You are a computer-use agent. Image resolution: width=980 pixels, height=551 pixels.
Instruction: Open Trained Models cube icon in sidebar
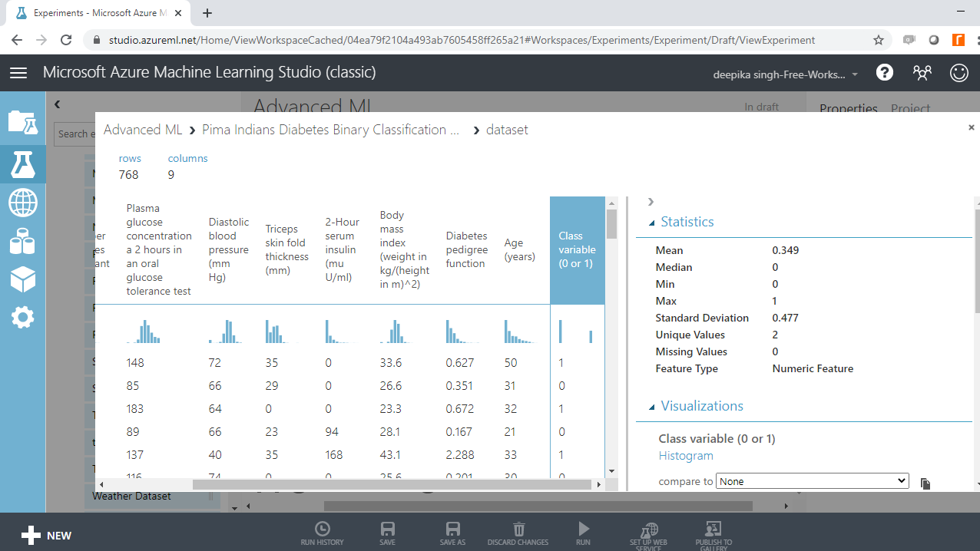click(x=22, y=279)
